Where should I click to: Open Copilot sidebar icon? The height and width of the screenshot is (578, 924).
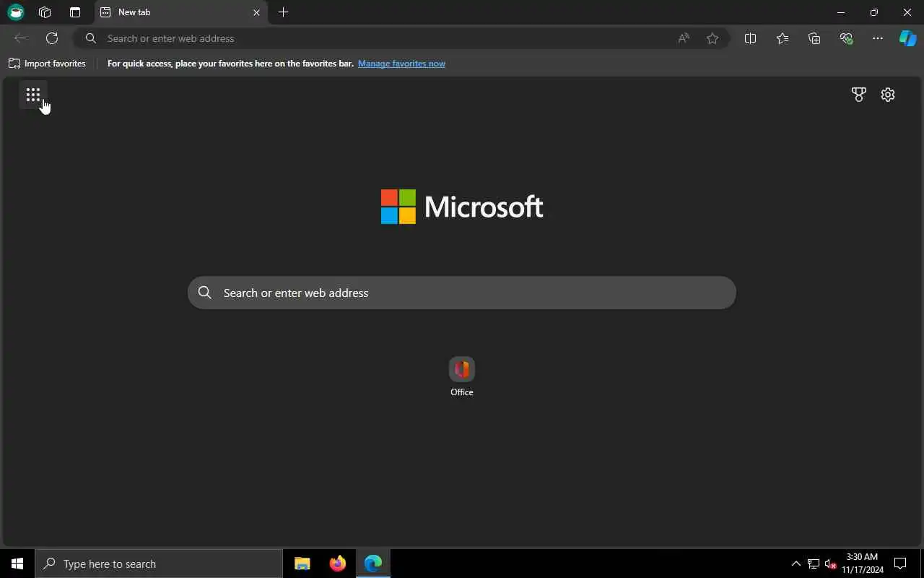coord(907,38)
